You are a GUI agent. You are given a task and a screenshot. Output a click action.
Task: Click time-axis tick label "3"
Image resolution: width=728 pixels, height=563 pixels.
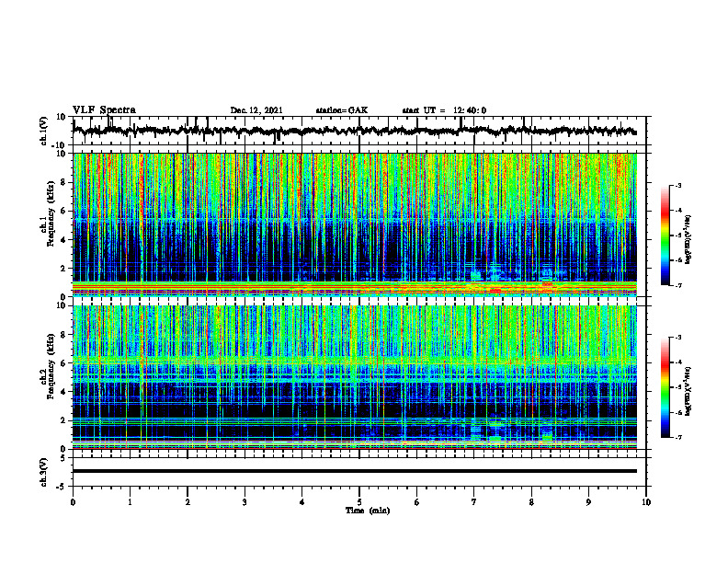pos(245,502)
